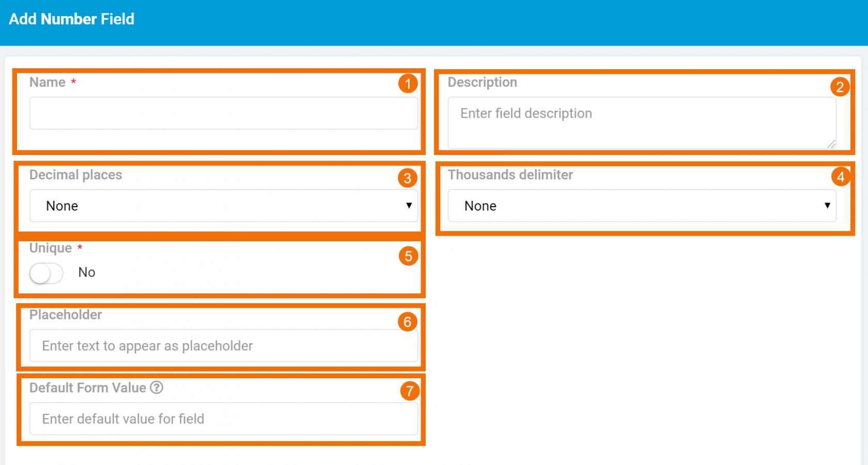This screenshot has height=465, width=868.
Task: Click the 'No' label beside the Unique switch
Action: [87, 273]
